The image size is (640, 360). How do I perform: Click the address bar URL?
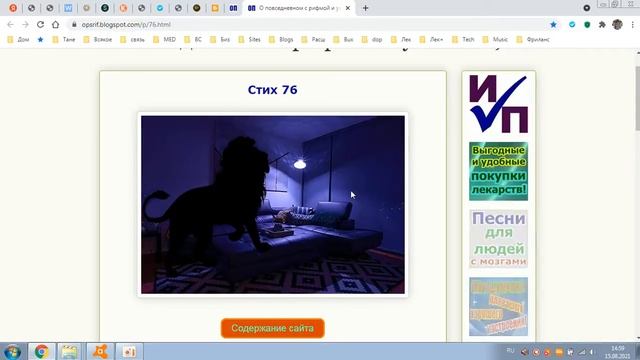(x=126, y=24)
